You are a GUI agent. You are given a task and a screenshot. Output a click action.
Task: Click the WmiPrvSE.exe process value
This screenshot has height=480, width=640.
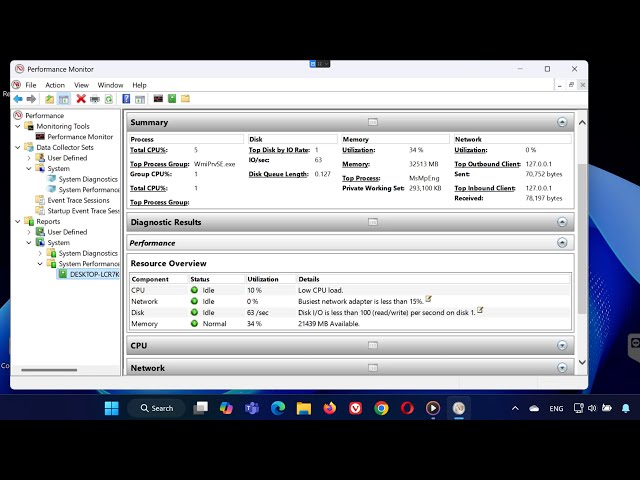[214, 164]
